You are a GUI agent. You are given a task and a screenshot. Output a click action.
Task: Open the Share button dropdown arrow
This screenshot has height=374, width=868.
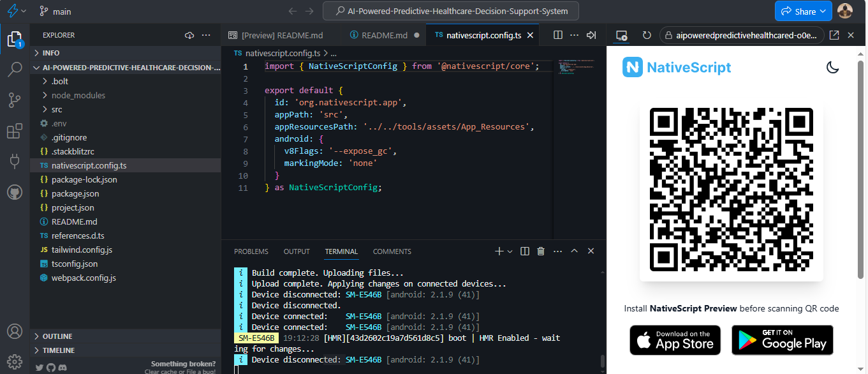point(823,11)
